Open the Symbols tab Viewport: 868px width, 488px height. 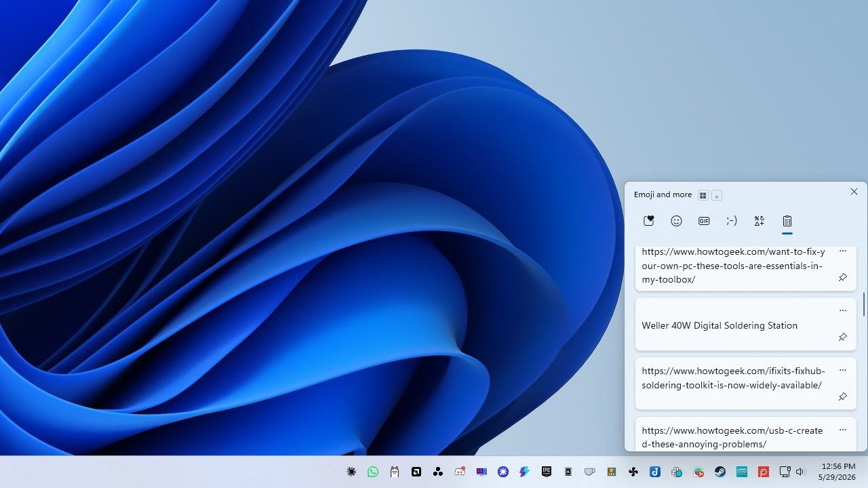click(759, 221)
